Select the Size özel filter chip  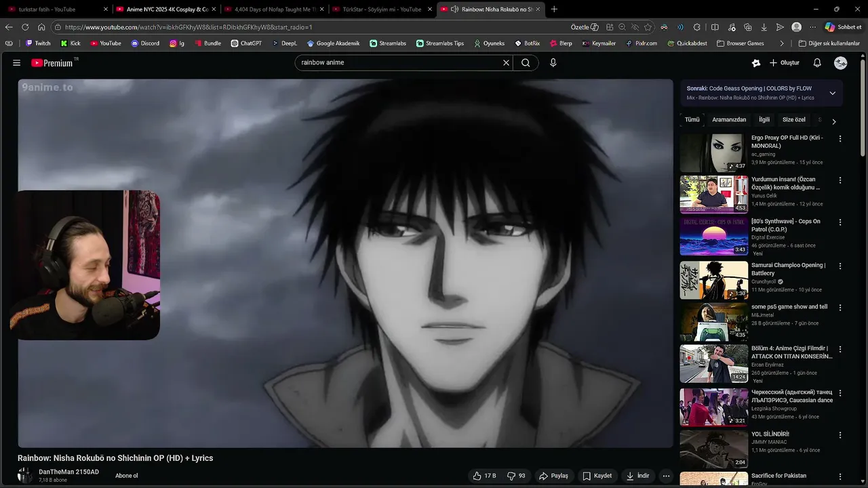(x=794, y=120)
